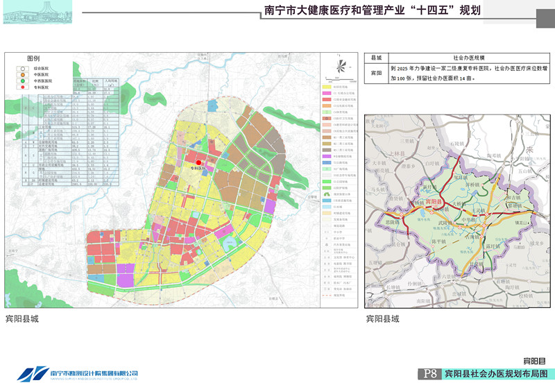Click the blue lake in the city map
Viewport: 555px width, 392px height.
coord(230,243)
